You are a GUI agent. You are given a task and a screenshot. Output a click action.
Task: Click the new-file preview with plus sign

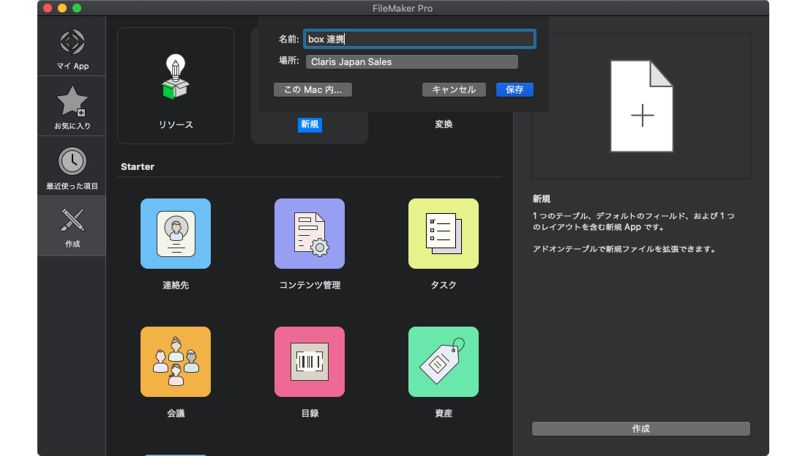pyautogui.click(x=641, y=106)
